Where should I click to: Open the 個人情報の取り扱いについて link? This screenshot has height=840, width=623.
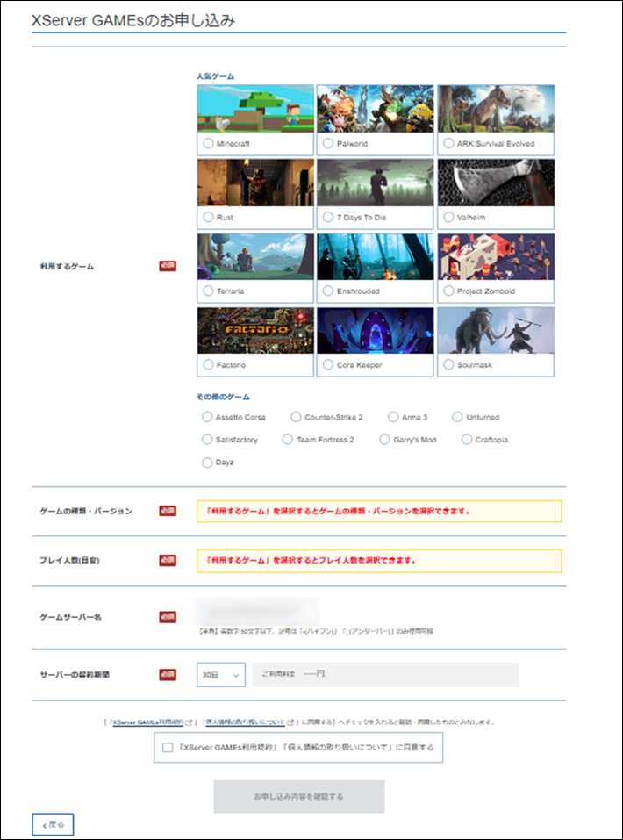click(x=245, y=722)
